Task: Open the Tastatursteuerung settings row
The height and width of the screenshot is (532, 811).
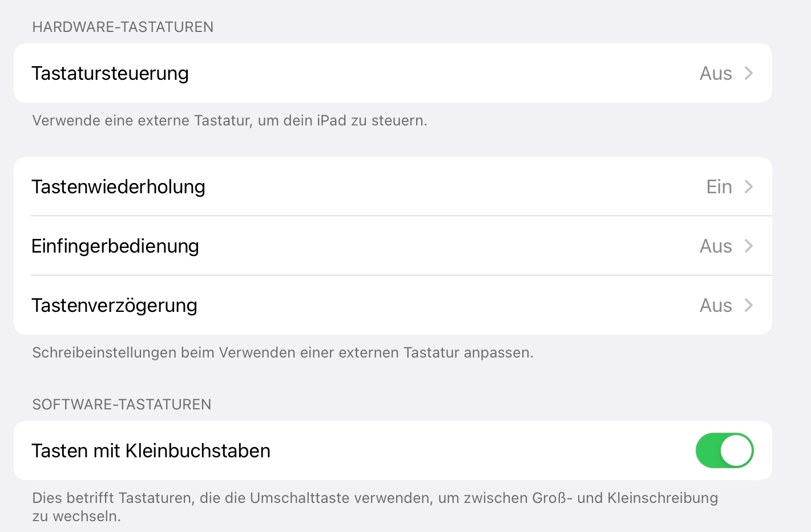Action: click(110, 74)
